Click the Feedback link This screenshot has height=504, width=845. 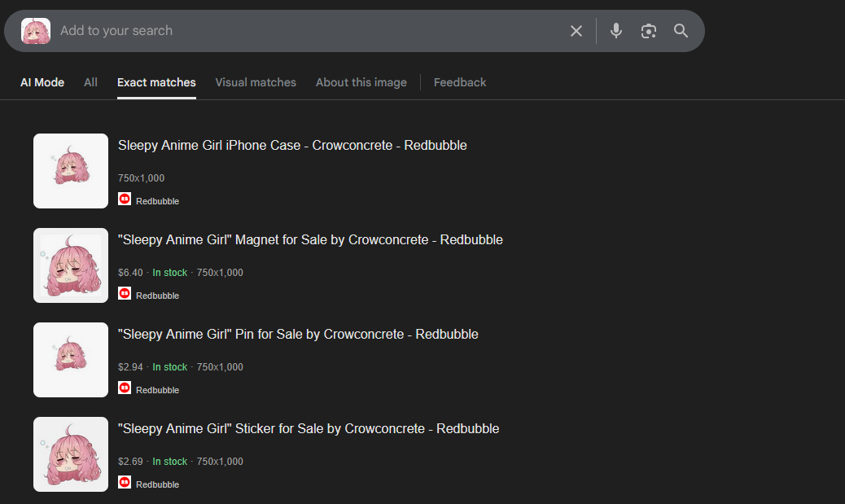(x=460, y=82)
